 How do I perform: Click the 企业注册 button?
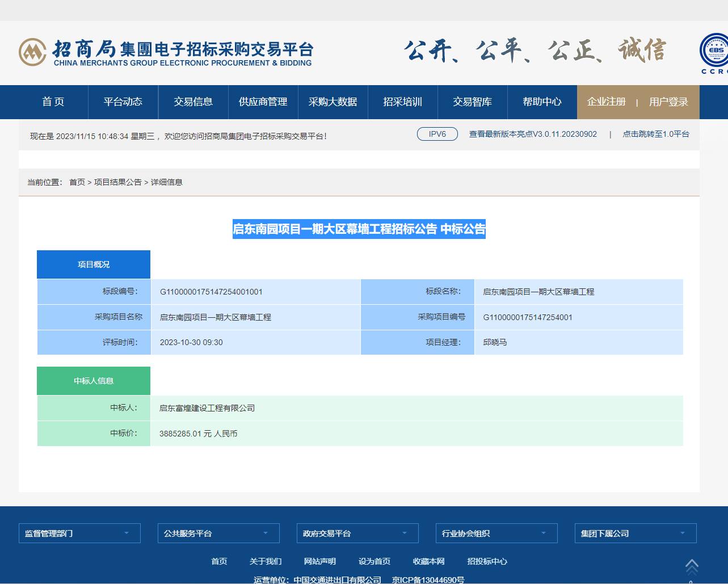[606, 102]
